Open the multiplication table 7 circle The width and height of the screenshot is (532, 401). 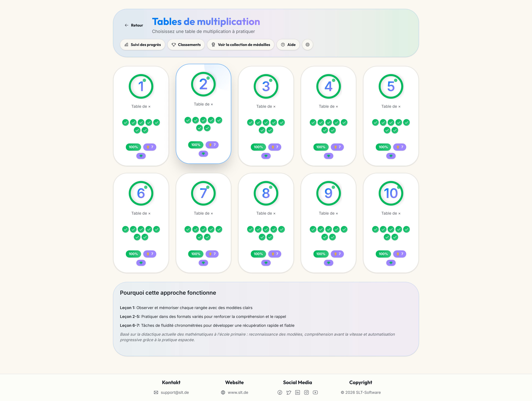[x=204, y=193]
